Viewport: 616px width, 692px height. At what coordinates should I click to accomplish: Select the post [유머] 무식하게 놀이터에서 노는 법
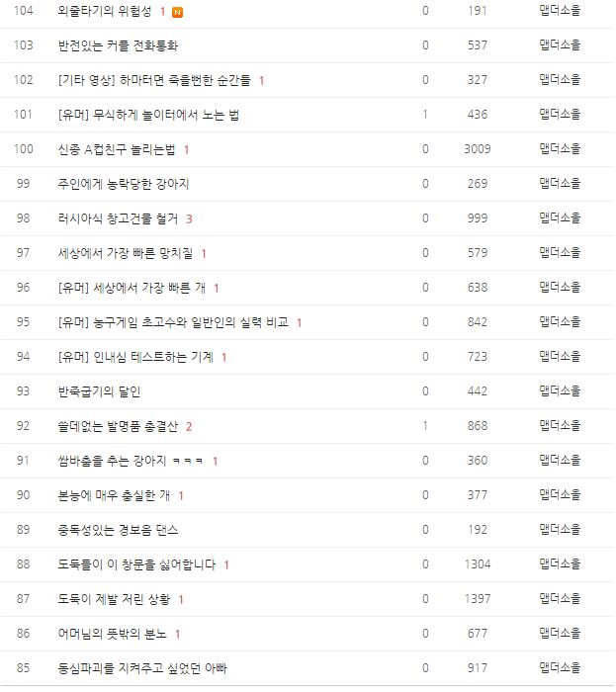click(x=148, y=115)
